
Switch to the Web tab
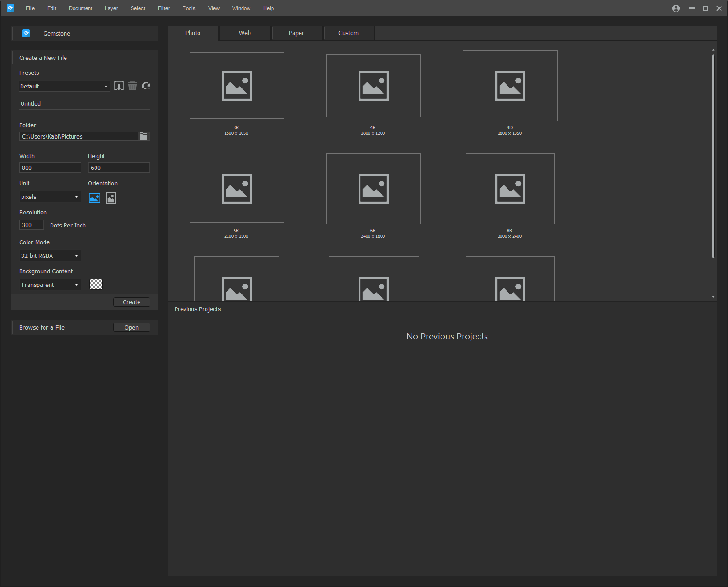245,33
